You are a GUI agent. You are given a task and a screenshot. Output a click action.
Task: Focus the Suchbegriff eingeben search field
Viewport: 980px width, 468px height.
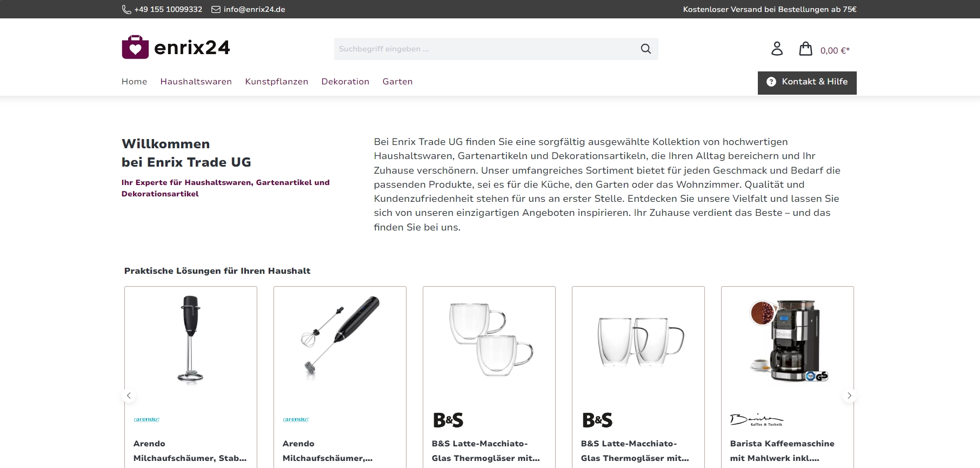click(485, 49)
